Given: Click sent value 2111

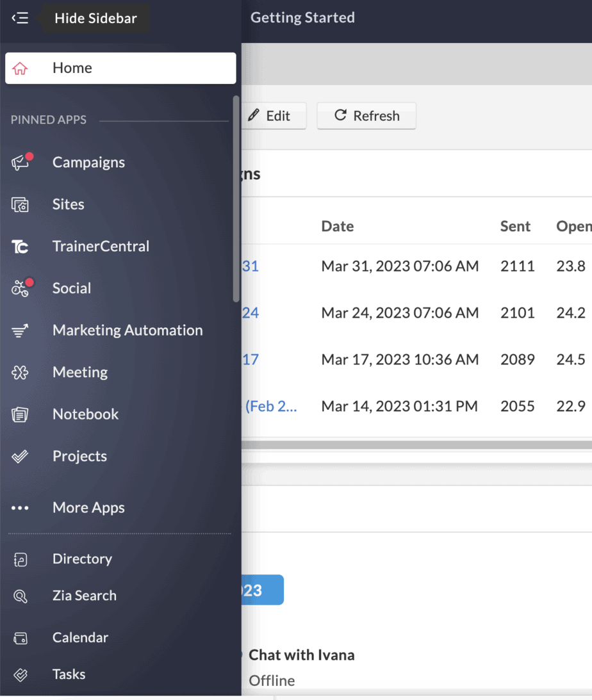Looking at the screenshot, I should pos(518,266).
